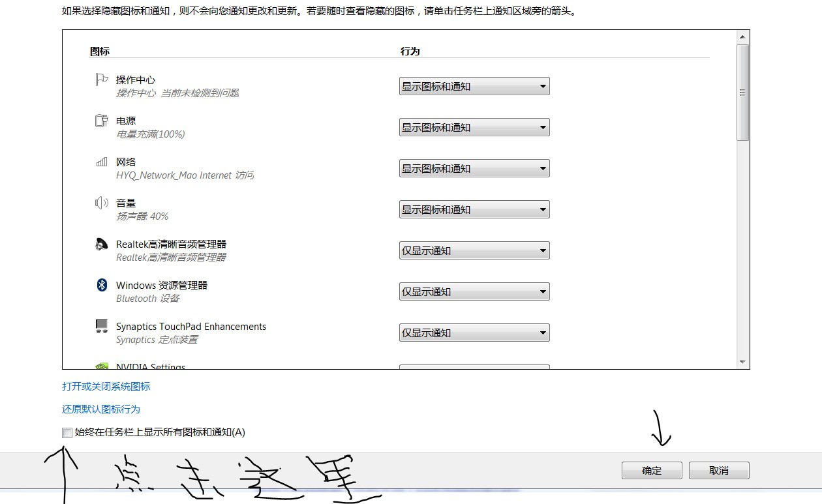Click the list scrollbar down arrow

pyautogui.click(x=743, y=362)
